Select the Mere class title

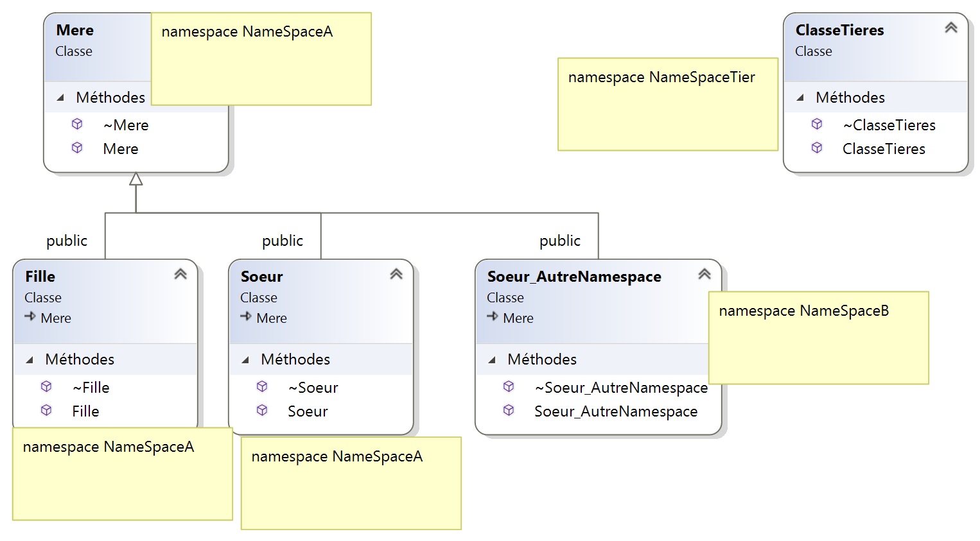coord(75,30)
